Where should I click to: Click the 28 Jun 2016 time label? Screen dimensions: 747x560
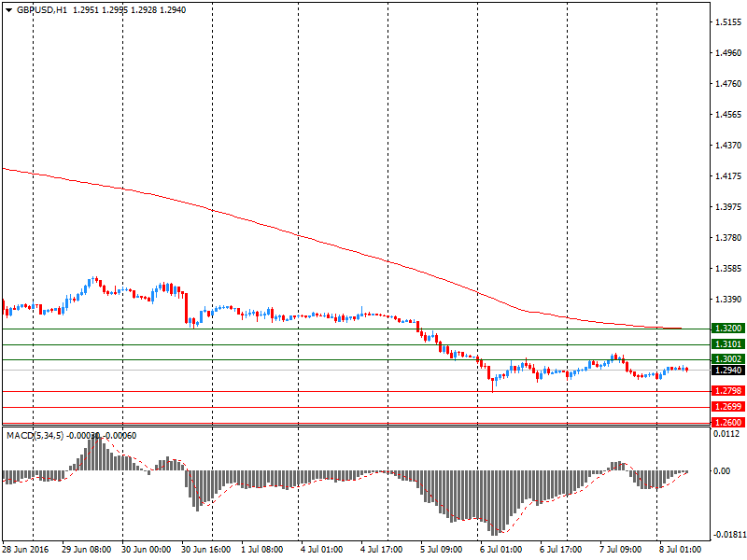(x=25, y=550)
